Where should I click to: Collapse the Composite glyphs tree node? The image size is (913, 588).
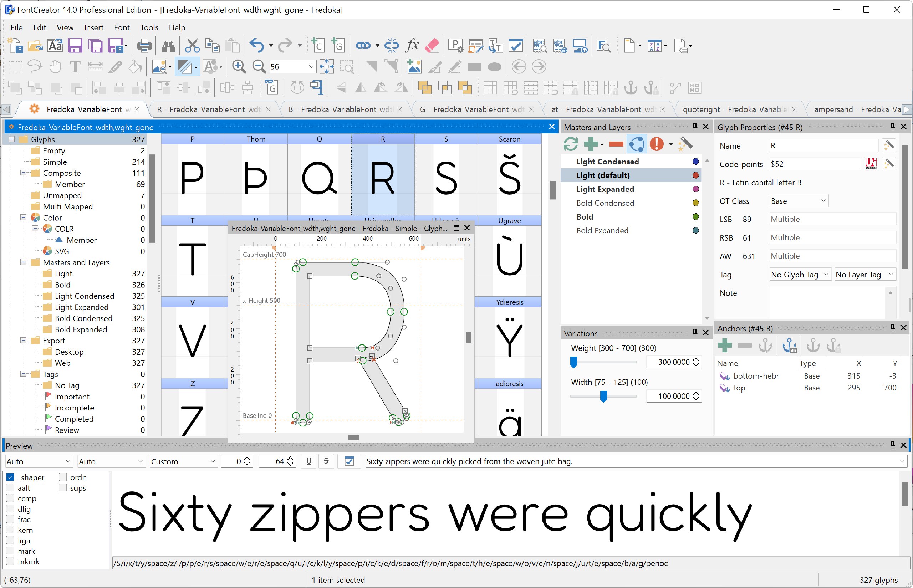[x=24, y=173]
